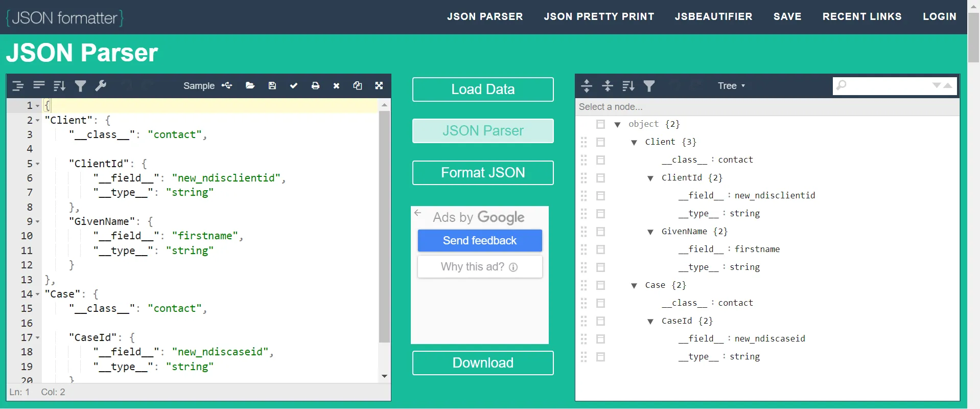Validate JSON with the checkmark icon
Image resolution: width=980 pixels, height=409 pixels.
click(x=294, y=85)
